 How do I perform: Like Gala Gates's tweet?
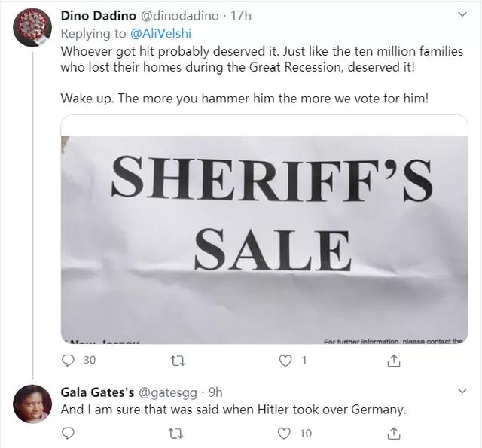point(285,433)
